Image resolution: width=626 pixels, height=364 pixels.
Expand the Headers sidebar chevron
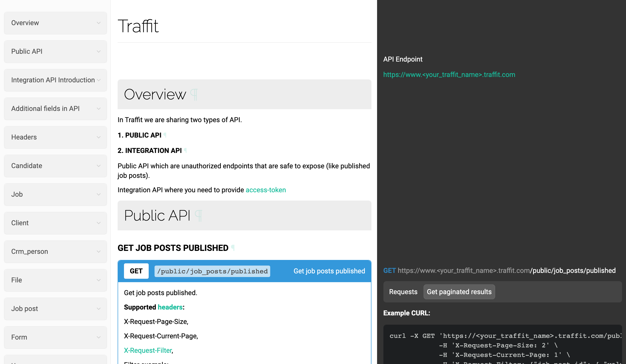[99, 137]
